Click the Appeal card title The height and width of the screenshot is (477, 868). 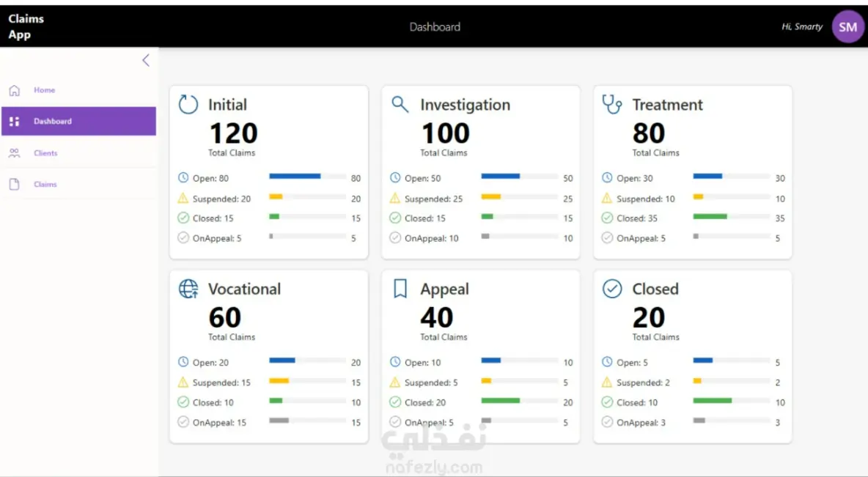pyautogui.click(x=444, y=289)
